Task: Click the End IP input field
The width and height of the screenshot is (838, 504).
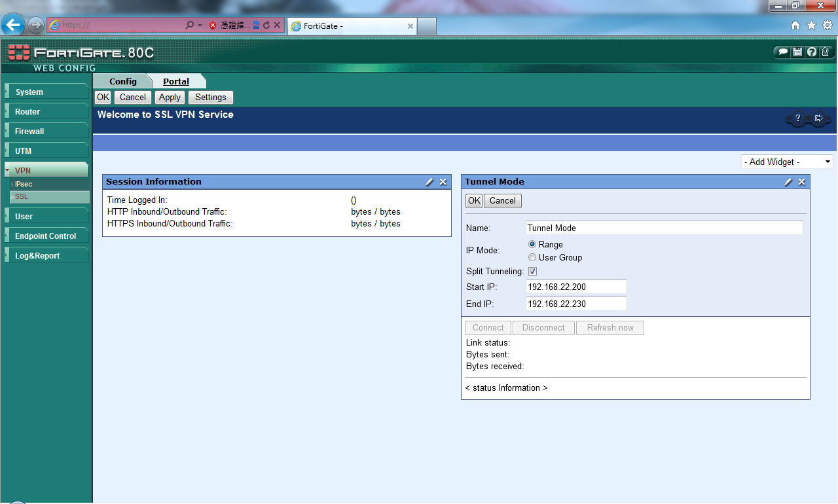Action: pos(577,304)
